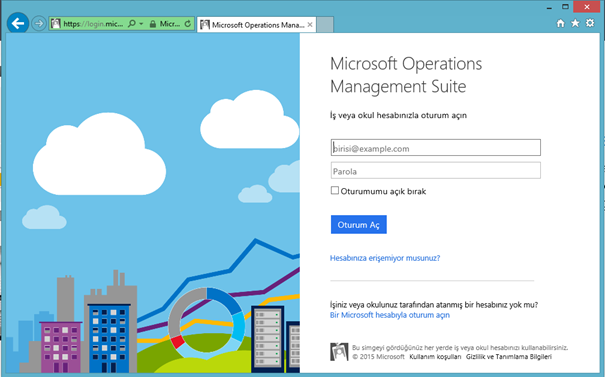Maximize the browser window
The image size is (605, 377).
tap(565, 7)
